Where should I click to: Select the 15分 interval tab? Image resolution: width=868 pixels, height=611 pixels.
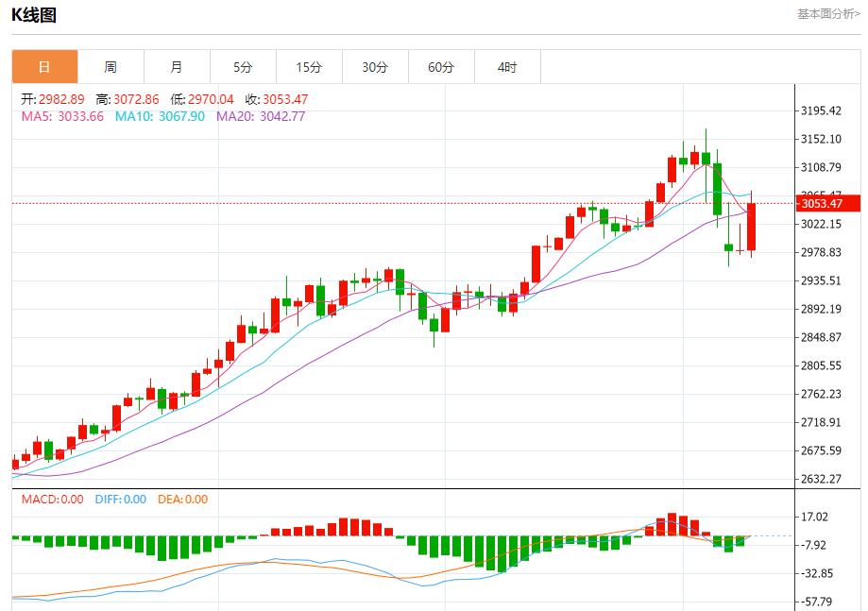309,67
